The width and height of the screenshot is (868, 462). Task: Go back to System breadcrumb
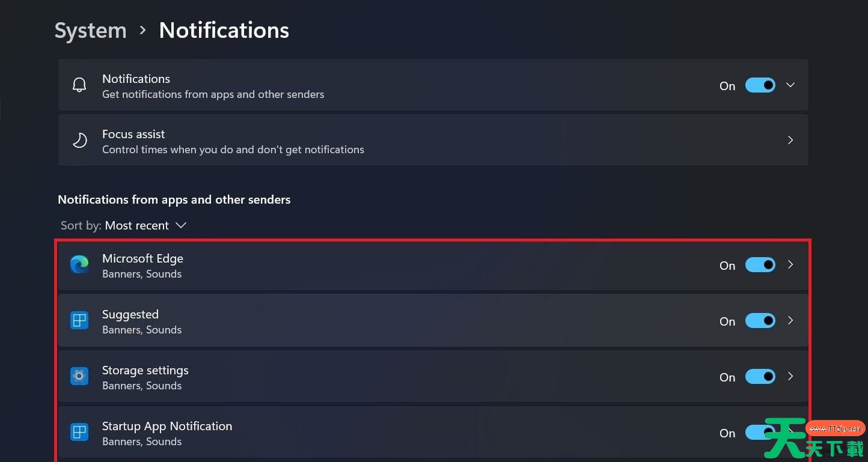tap(91, 31)
